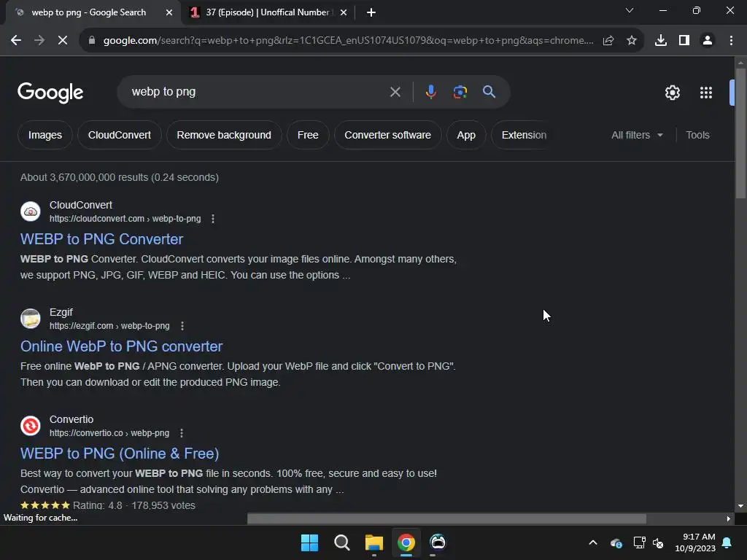Stop loading the current page
The width and height of the screenshot is (747, 560).
pyautogui.click(x=63, y=41)
